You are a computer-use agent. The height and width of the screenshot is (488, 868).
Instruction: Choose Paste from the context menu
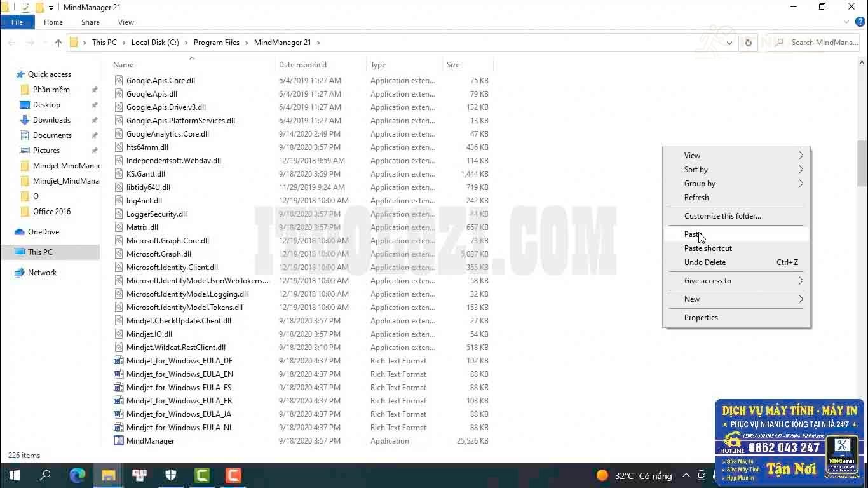tap(692, 234)
